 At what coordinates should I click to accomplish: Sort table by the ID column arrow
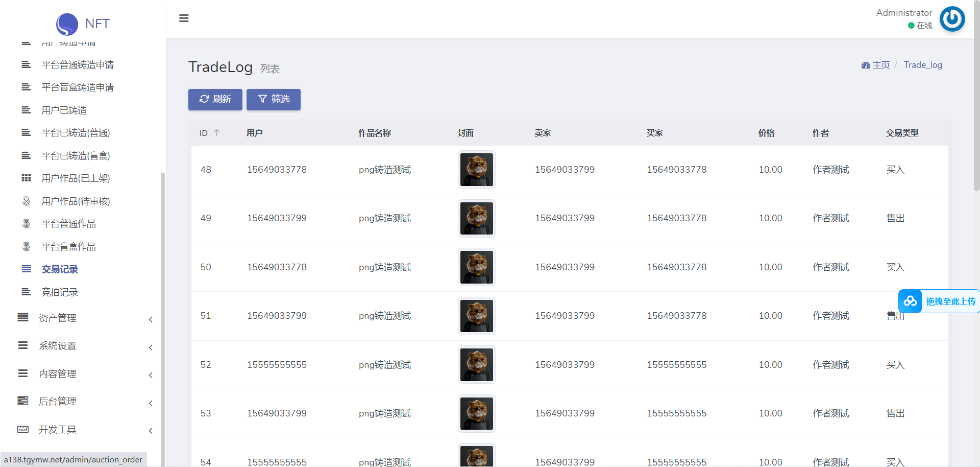tap(216, 133)
